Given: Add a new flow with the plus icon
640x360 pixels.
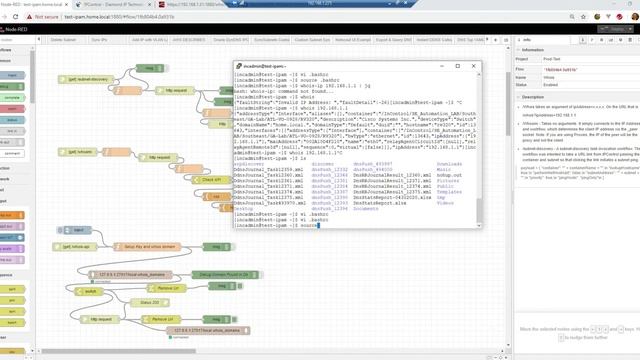Looking at the screenshot, I should [x=496, y=40].
